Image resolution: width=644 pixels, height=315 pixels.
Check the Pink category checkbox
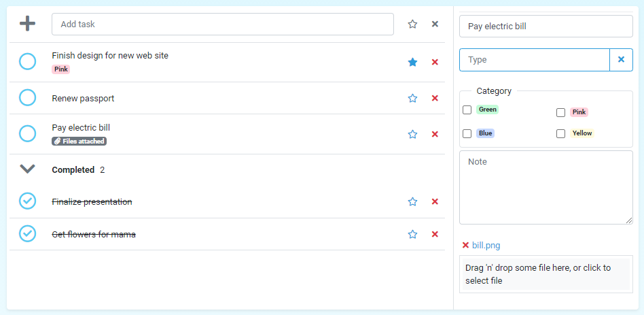(x=560, y=113)
